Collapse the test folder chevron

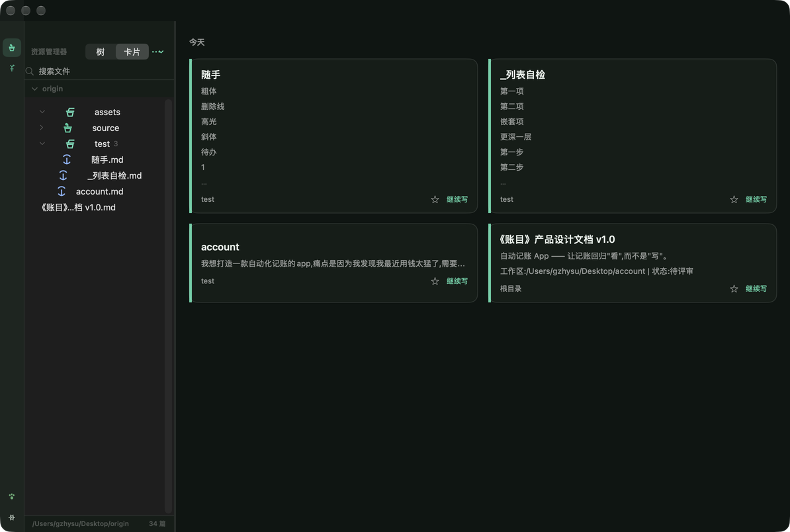pos(42,144)
